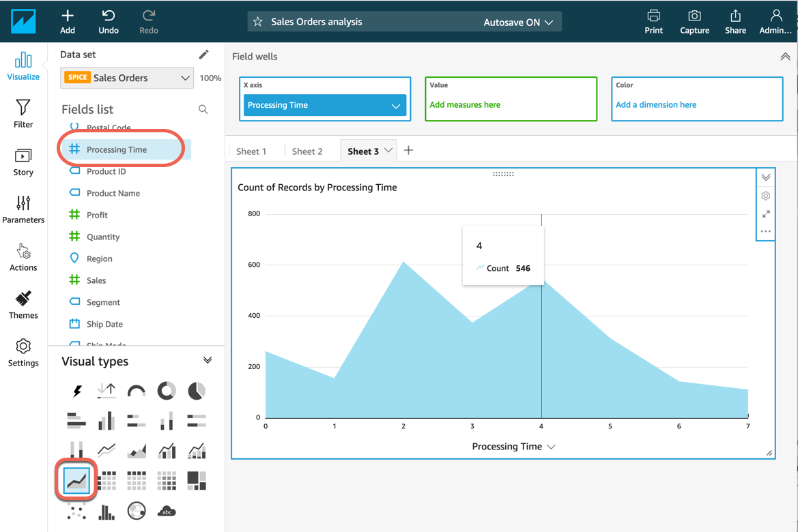The image size is (798, 532).
Task: Switch to Sheet 1 tab
Action: (251, 151)
